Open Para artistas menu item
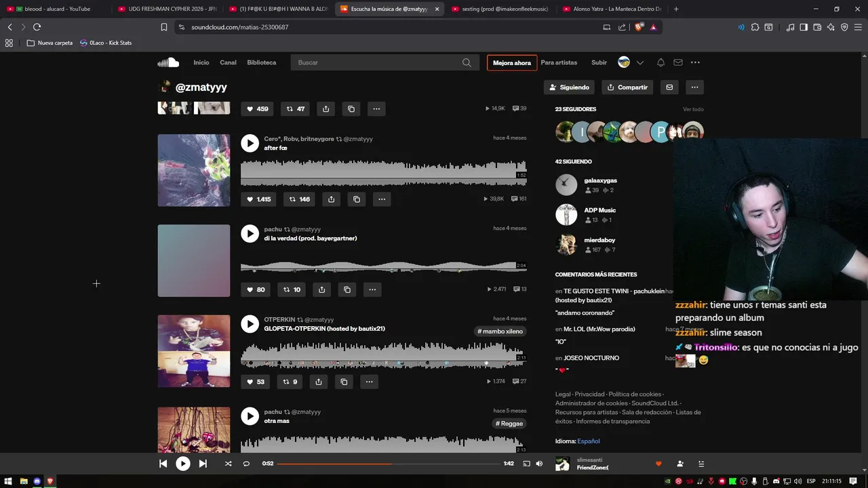Screen dimensions: 868x488 [x=559, y=62]
